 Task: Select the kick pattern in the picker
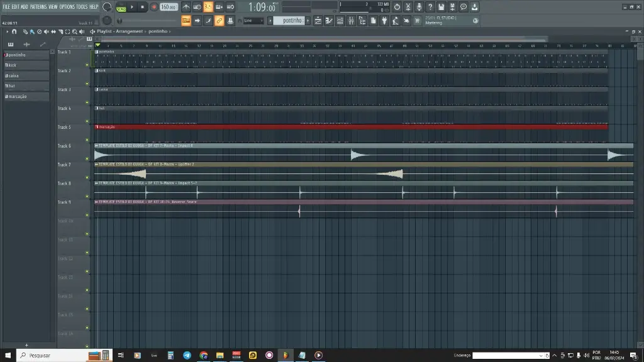[x=26, y=65]
